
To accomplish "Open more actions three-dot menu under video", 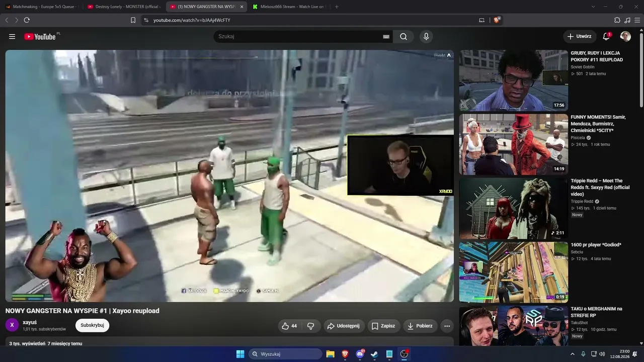I will (x=447, y=326).
